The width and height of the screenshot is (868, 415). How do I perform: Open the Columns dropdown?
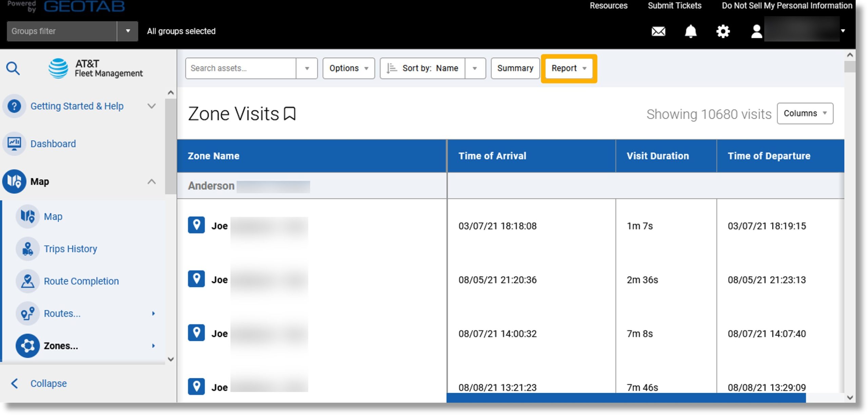click(805, 114)
